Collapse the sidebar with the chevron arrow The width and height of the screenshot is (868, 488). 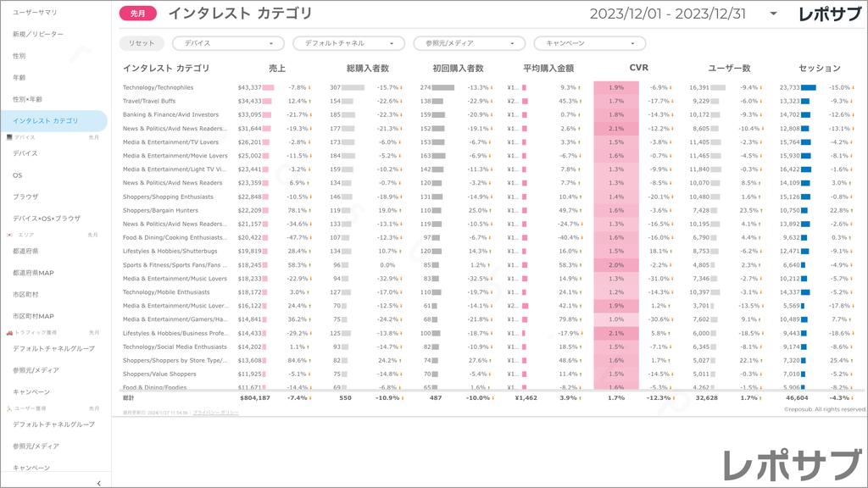(99, 482)
